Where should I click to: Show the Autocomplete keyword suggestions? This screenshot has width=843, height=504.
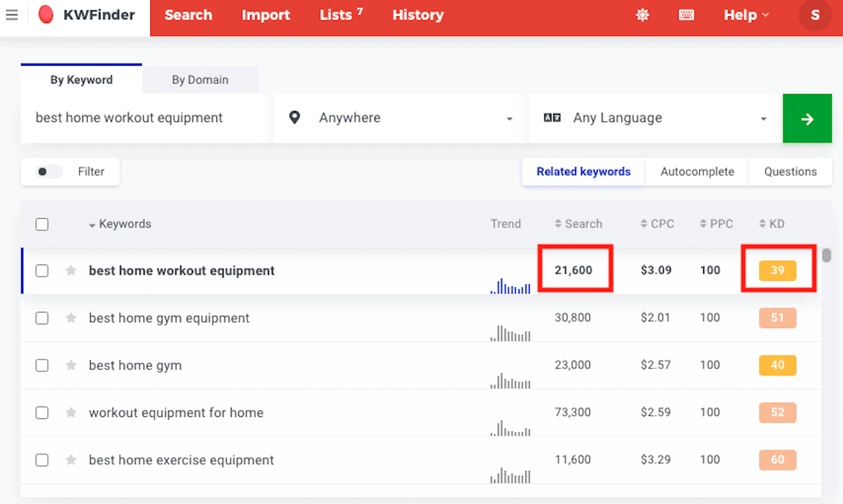point(697,172)
